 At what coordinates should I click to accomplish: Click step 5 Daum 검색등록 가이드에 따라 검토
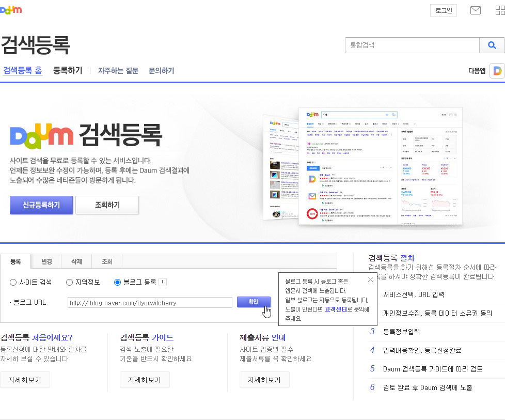[x=433, y=369]
